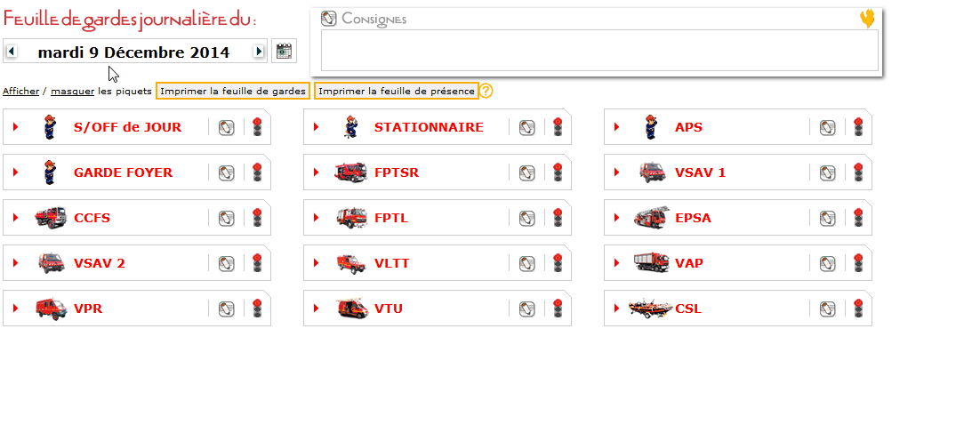The width and height of the screenshot is (980, 441).
Task: Expand the VPR row arrow
Action: coord(16,309)
